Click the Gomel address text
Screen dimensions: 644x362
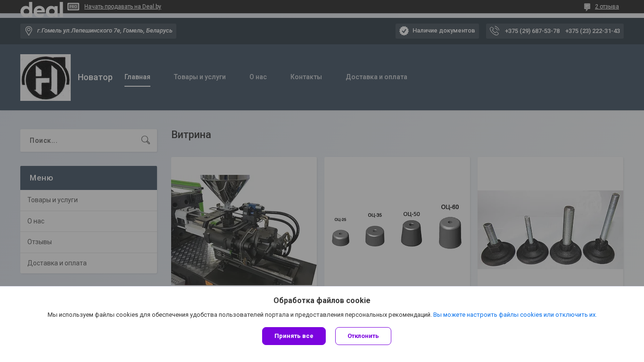[x=105, y=31]
